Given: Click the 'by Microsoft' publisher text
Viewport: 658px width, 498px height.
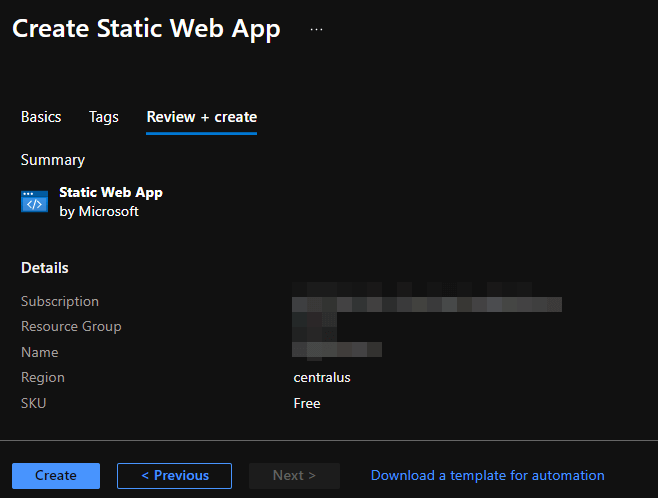Looking at the screenshot, I should (x=99, y=211).
